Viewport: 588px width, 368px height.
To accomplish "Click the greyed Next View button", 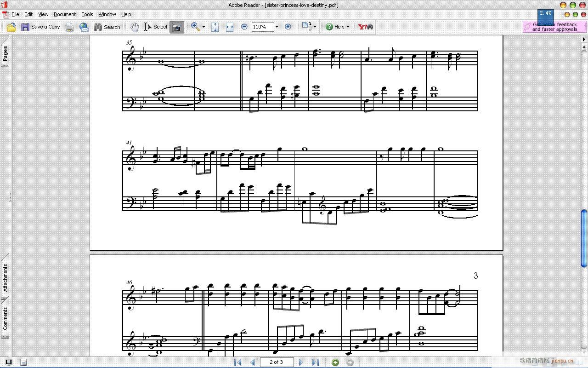I will click(350, 362).
